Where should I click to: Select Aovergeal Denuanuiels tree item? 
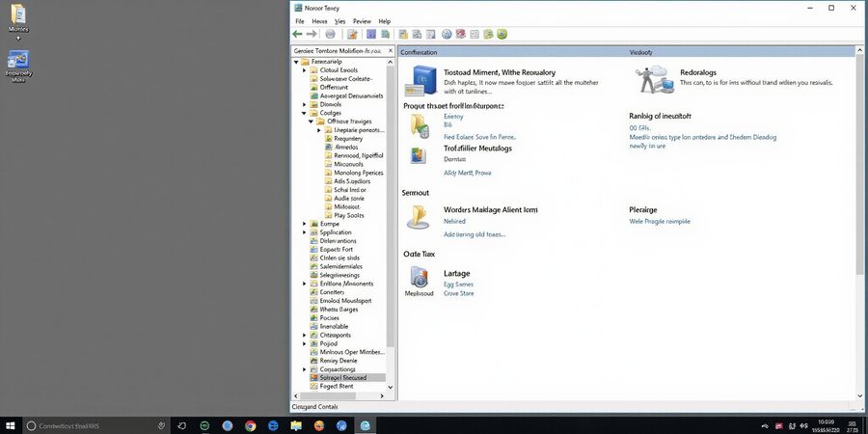(x=351, y=95)
